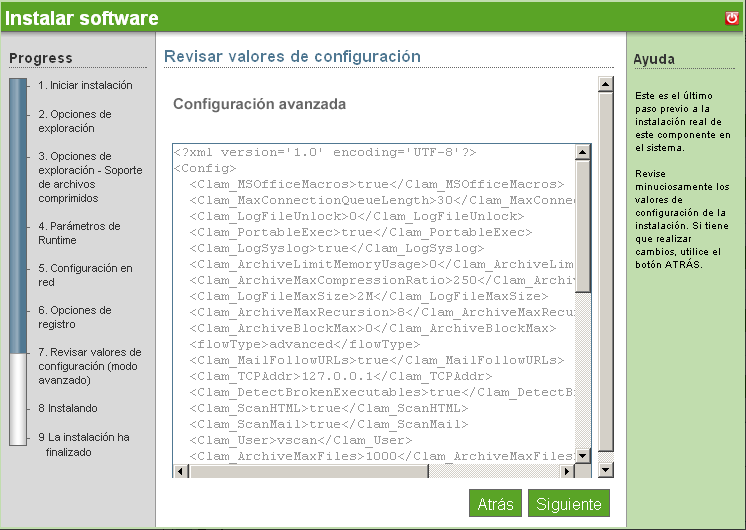This screenshot has height=530, width=746.
Task: Select step 8 Instalando
Action: point(68,408)
